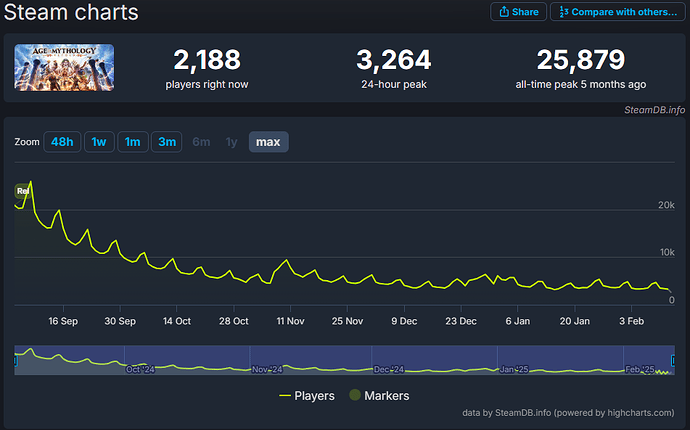This screenshot has width=690, height=430.
Task: Click the 3,264 24-hour peak figure
Action: pyautogui.click(x=394, y=60)
